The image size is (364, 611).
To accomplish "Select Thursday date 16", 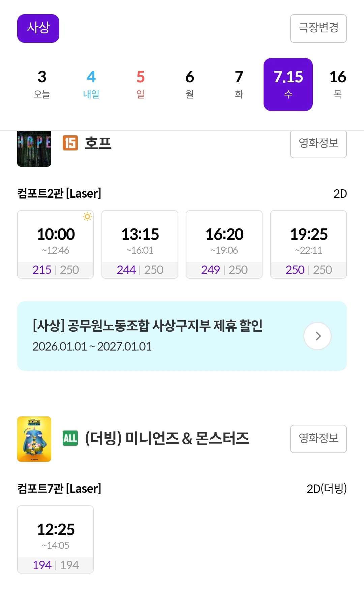I will click(x=338, y=84).
